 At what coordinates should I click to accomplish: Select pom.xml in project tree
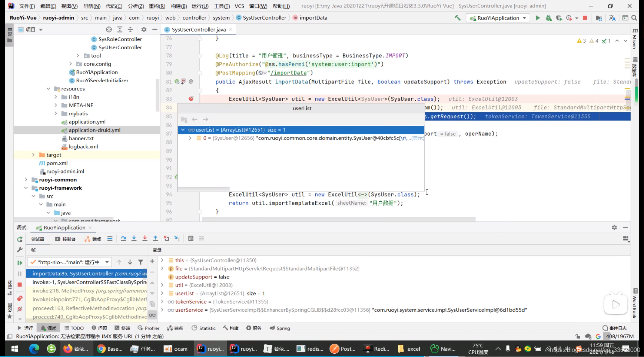[57, 163]
